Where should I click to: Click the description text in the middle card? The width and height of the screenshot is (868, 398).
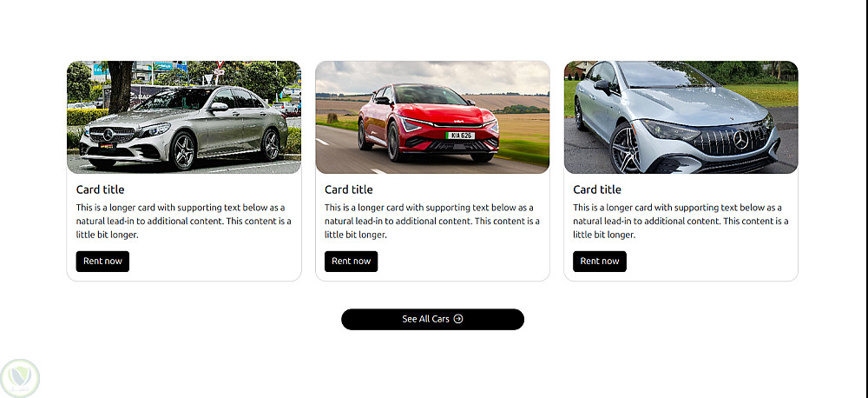tap(432, 222)
